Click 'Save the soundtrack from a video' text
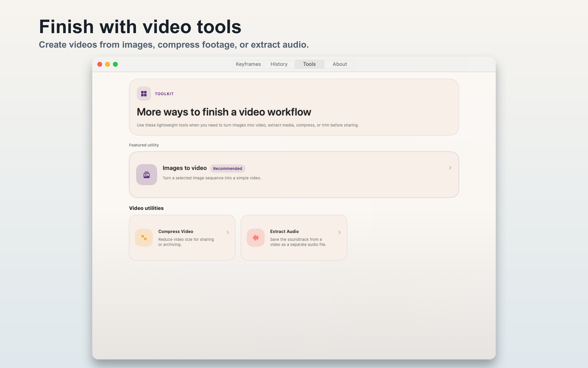The height and width of the screenshot is (368, 588). 298,242
